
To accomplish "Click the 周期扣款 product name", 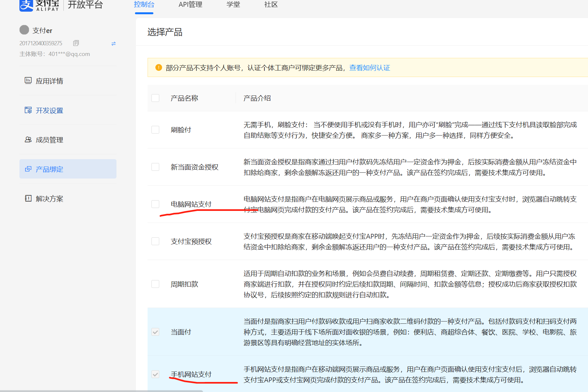I will (x=184, y=284).
